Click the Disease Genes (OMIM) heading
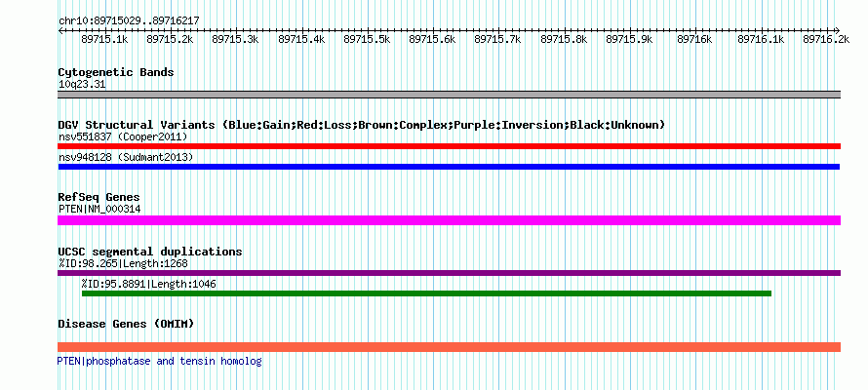This screenshot has height=390, width=868. coord(126,324)
